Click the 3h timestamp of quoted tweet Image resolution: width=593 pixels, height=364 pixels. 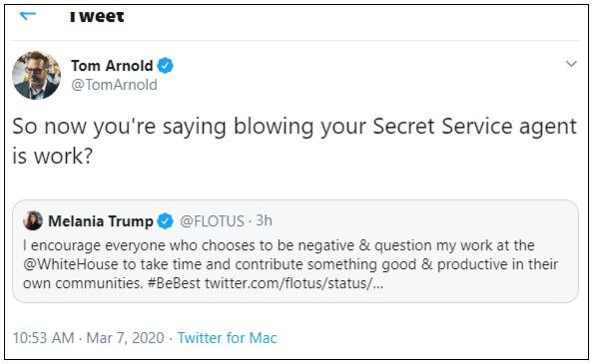coord(264,220)
